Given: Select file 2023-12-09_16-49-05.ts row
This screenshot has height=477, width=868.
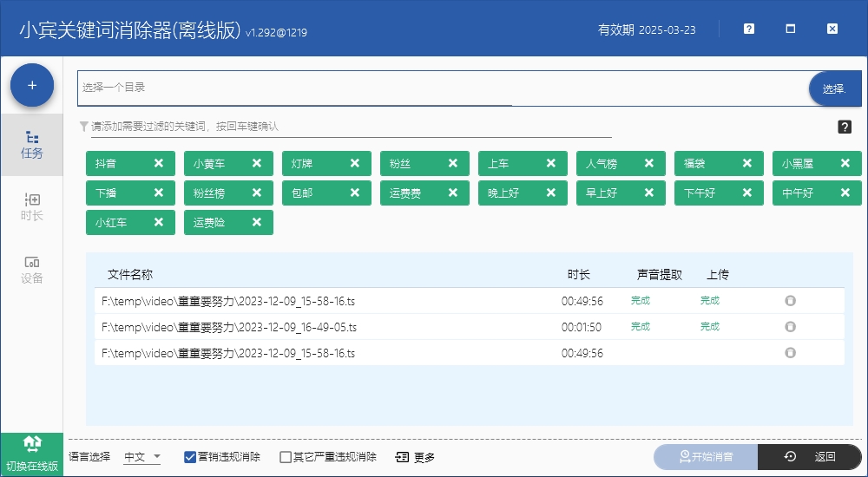Looking at the screenshot, I should pos(470,327).
